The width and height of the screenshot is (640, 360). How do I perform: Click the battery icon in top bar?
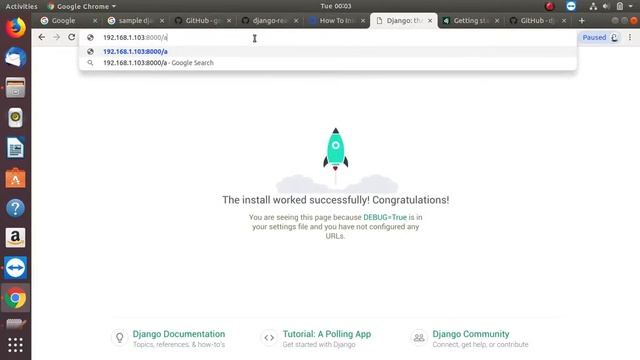[x=620, y=6]
